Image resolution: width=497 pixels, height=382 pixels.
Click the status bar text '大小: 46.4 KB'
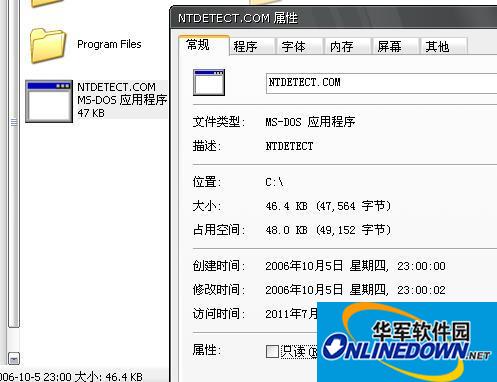coord(109,377)
